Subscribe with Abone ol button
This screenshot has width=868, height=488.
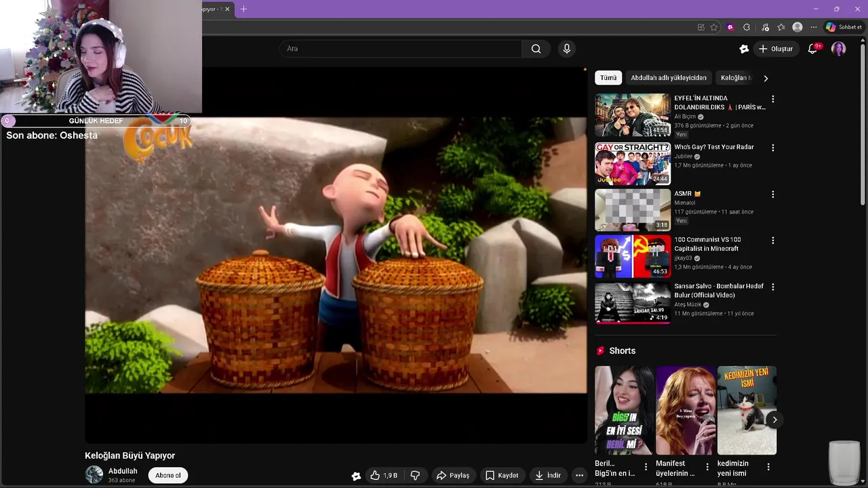(168, 475)
